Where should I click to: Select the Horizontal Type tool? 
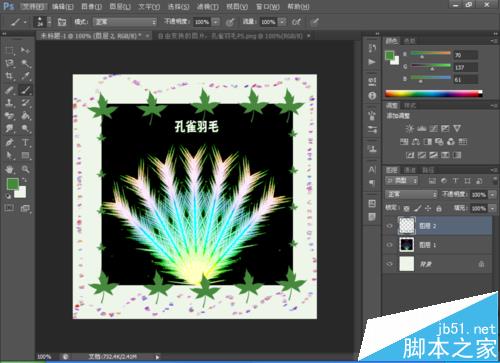pos(25,142)
